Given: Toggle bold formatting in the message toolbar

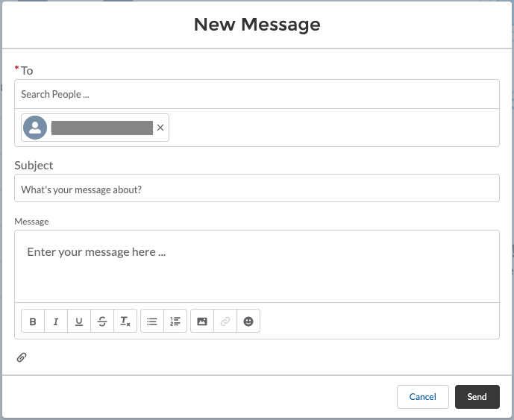Looking at the screenshot, I should pyautogui.click(x=33, y=322).
